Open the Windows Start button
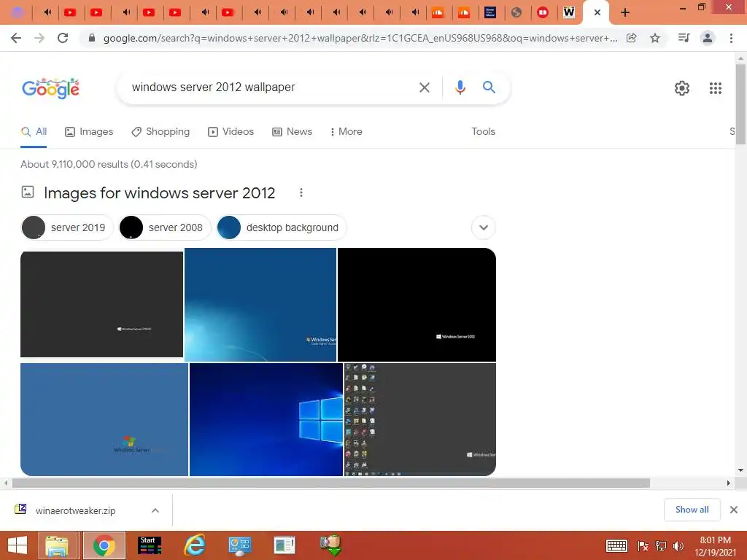Image resolution: width=747 pixels, height=560 pixels. pyautogui.click(x=18, y=545)
